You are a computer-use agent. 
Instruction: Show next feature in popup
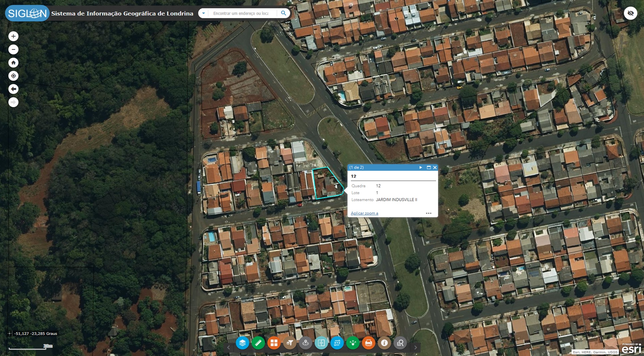click(x=421, y=167)
